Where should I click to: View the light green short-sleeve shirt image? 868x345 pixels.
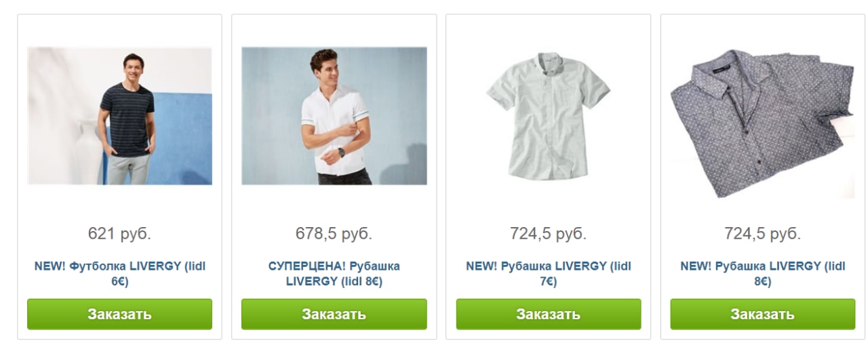[548, 116]
